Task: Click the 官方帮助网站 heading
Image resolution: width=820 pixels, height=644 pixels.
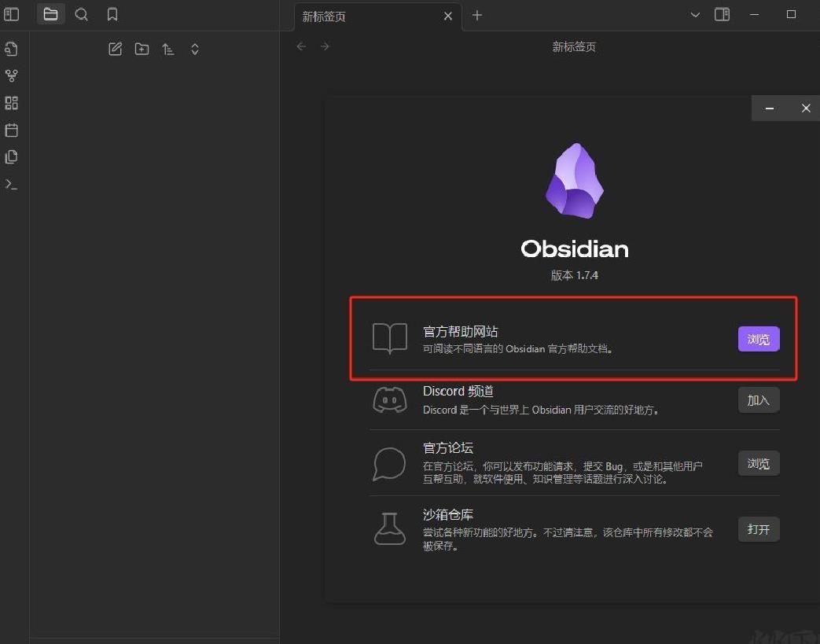Action: click(460, 332)
